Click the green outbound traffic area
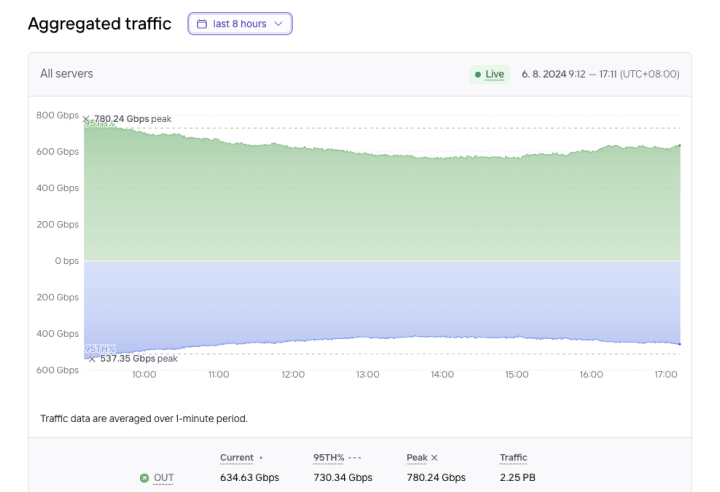The height and width of the screenshot is (492, 720). click(380, 210)
